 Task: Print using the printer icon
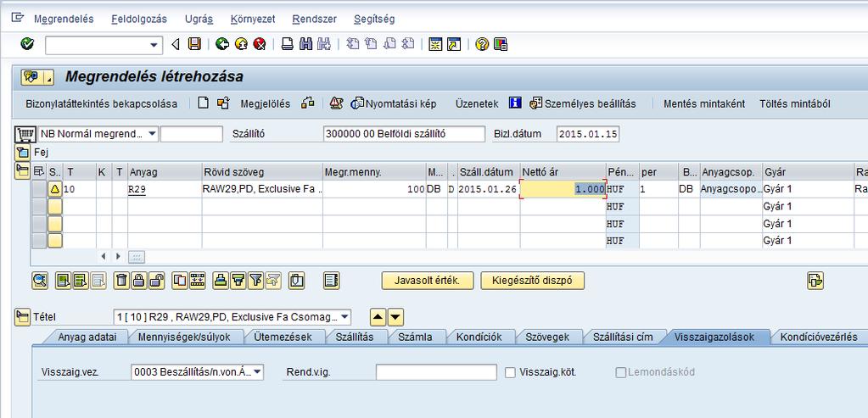pos(288,44)
